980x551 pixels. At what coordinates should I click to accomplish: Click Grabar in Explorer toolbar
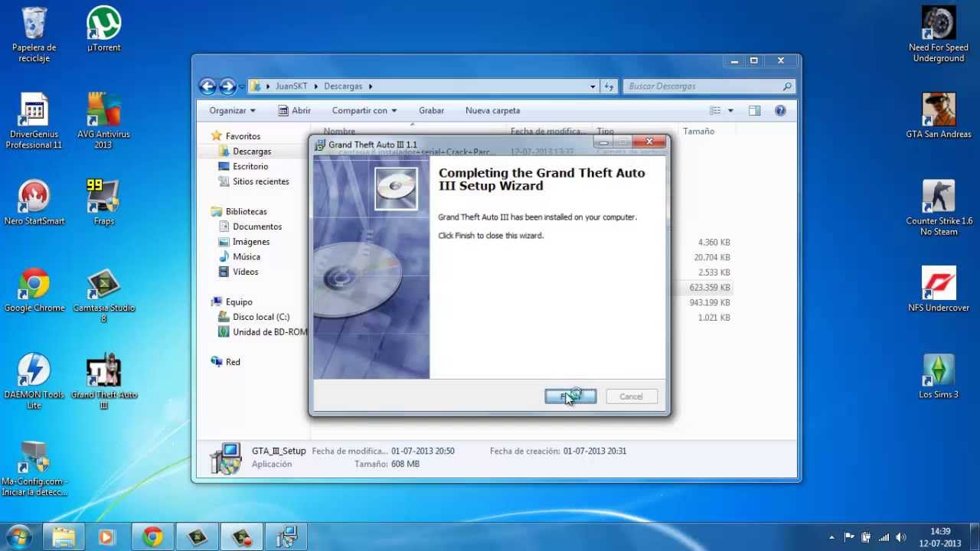431,110
